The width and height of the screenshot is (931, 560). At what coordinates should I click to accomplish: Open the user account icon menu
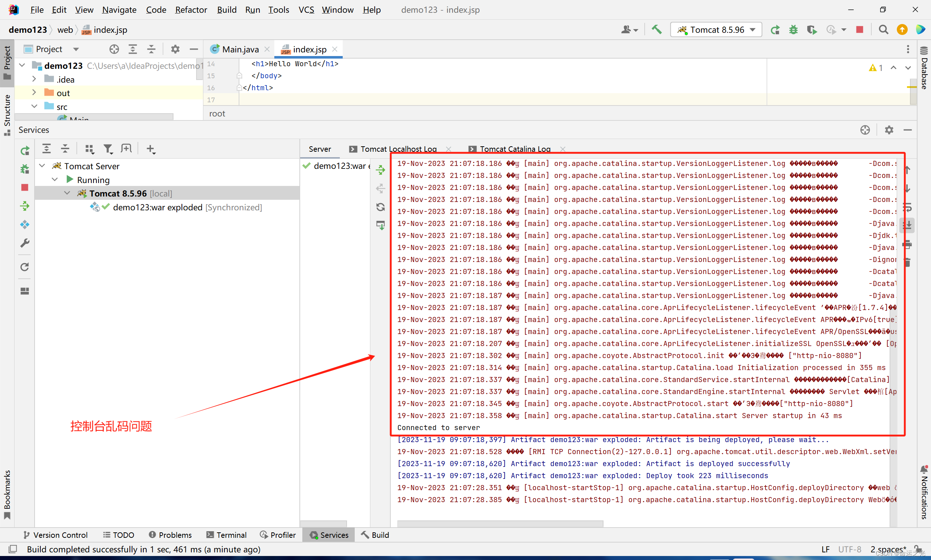(629, 29)
